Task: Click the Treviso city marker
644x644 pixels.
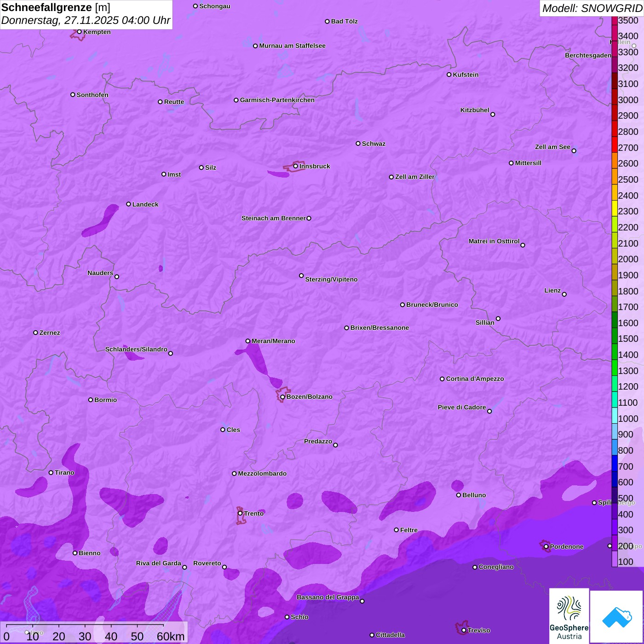Action: [x=464, y=630]
